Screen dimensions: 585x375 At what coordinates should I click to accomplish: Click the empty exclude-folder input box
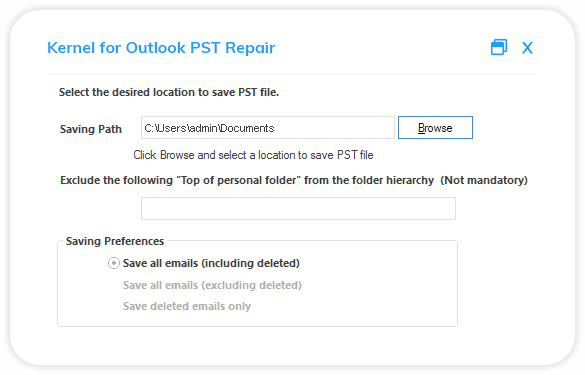pyautogui.click(x=298, y=209)
